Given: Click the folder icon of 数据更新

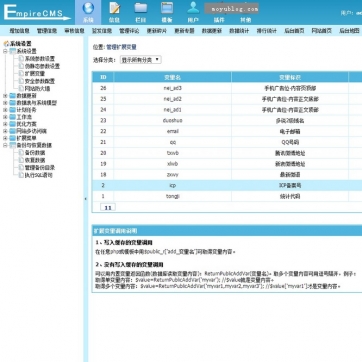Looking at the screenshot, I should 13,96.
